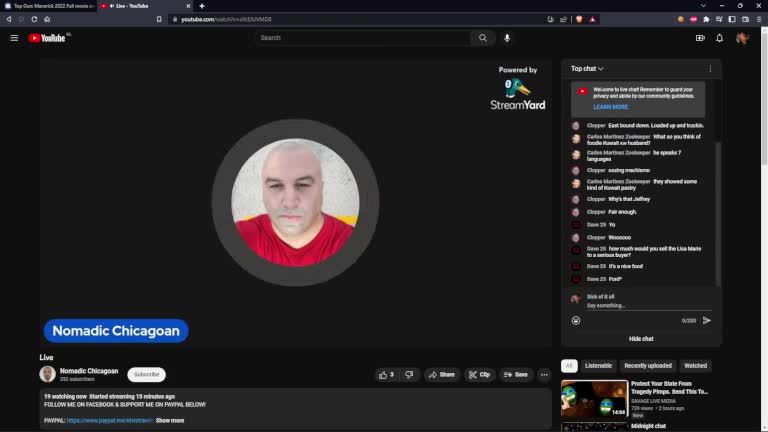Open more actions ellipsis below video
Screen dimensions: 768x432
[544, 375]
